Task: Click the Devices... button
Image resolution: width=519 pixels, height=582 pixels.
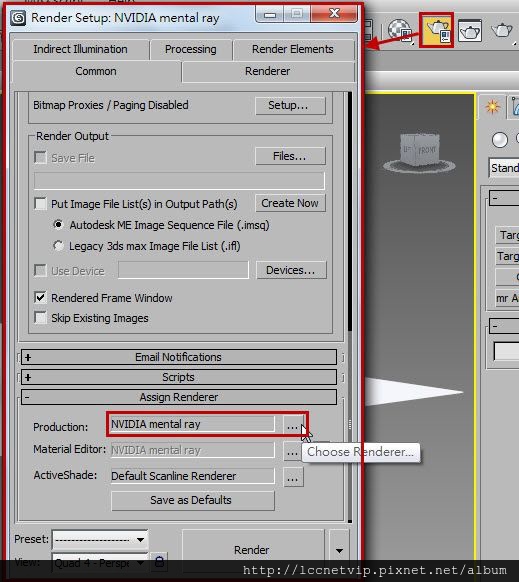Action: [291, 270]
